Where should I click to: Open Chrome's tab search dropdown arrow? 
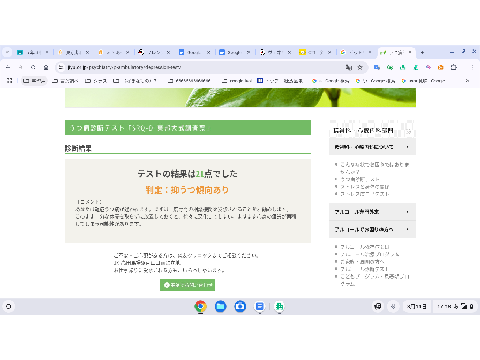pyautogui.click(x=7, y=52)
